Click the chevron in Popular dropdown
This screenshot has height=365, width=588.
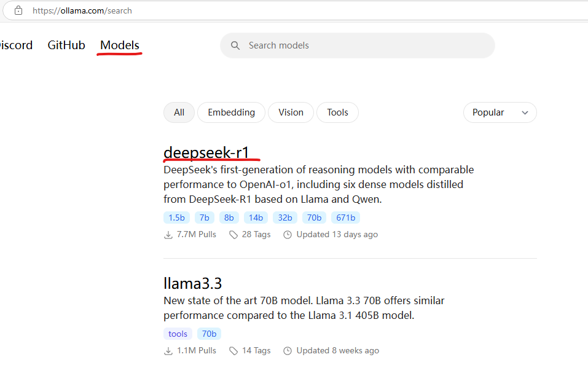(525, 112)
